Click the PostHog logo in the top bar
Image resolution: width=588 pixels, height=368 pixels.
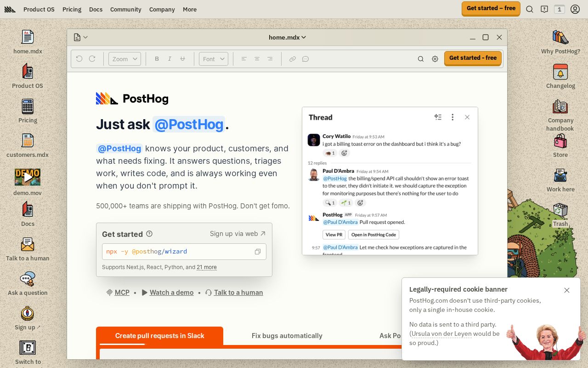click(x=10, y=9)
